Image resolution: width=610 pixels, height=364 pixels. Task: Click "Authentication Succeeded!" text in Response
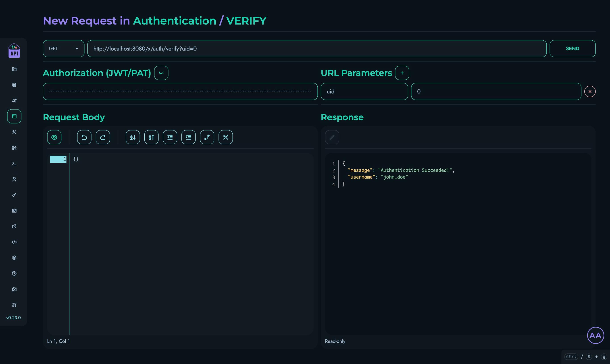tap(415, 170)
